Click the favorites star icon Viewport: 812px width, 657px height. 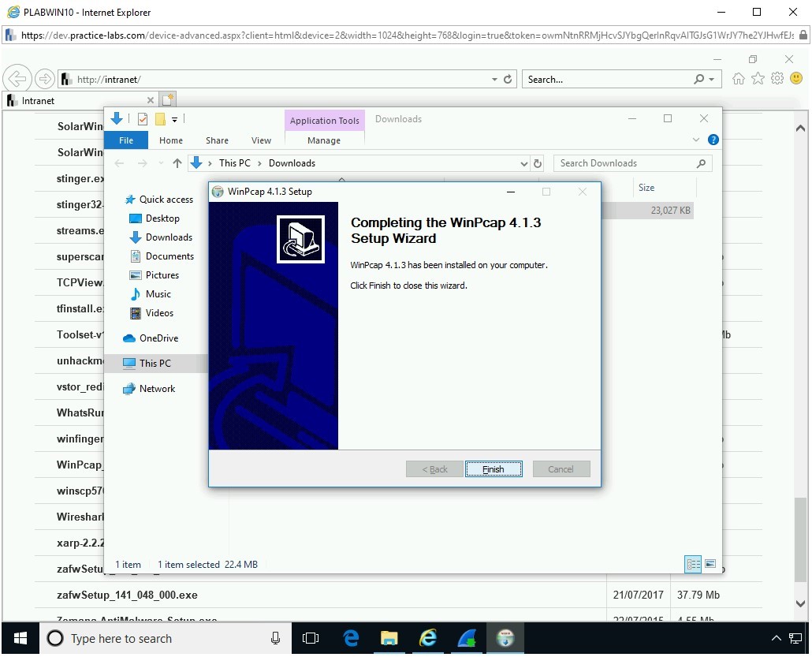758,79
